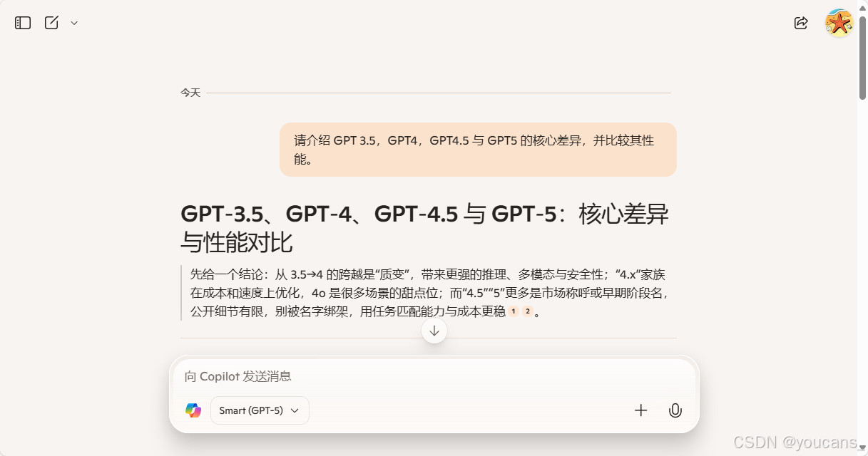This screenshot has height=456, width=868.
Task: Add attachment with the plus icon
Action: (x=641, y=410)
